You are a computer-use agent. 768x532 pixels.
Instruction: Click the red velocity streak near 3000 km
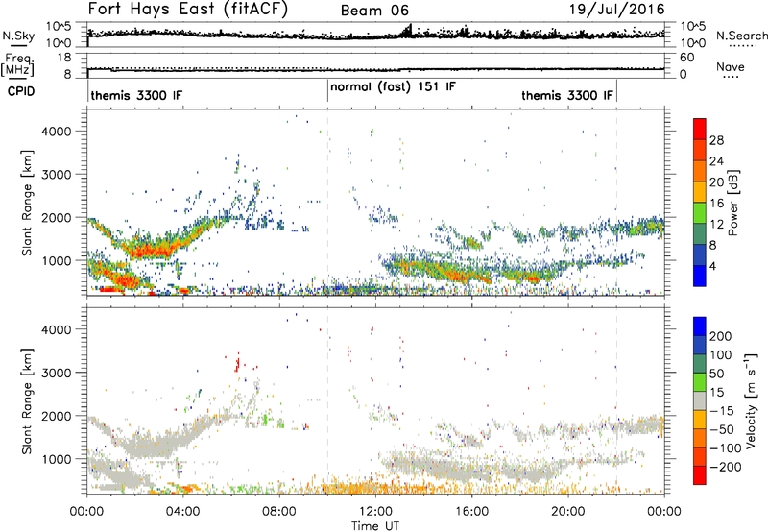tap(237, 364)
